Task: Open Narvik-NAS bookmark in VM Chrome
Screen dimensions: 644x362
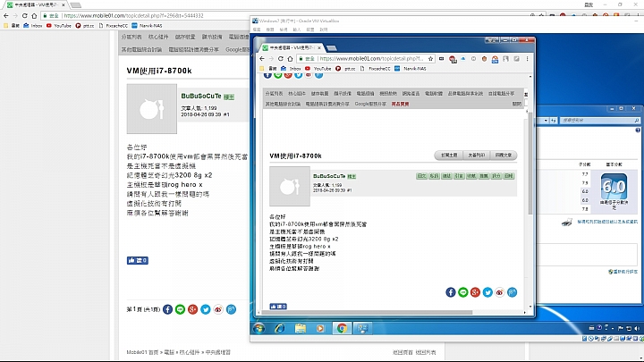Action: click(x=411, y=69)
